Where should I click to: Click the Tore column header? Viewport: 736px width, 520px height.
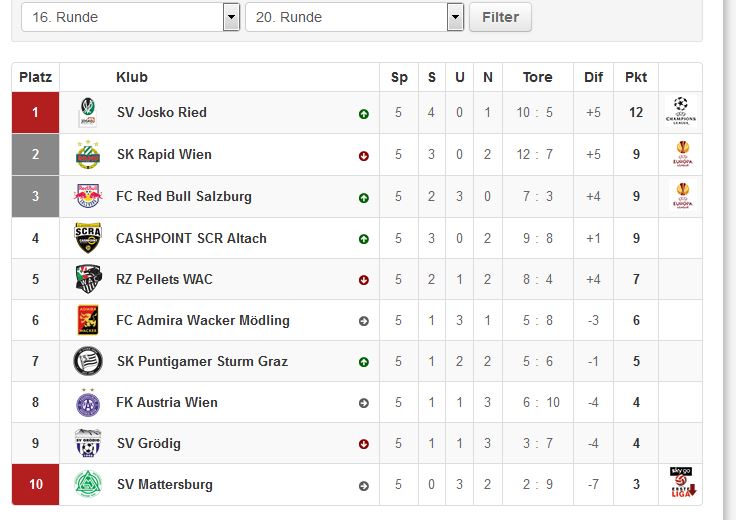point(537,77)
